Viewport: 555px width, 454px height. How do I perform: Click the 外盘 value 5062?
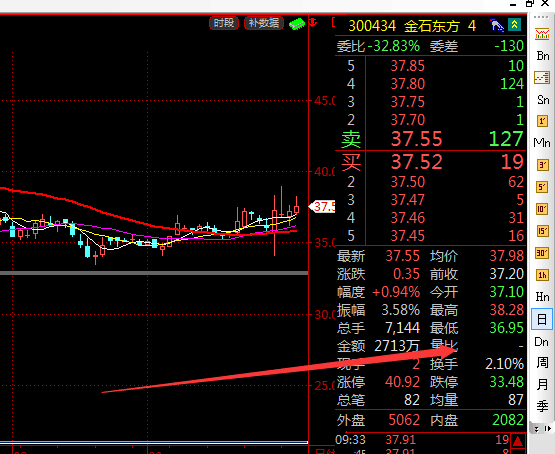tap(404, 420)
